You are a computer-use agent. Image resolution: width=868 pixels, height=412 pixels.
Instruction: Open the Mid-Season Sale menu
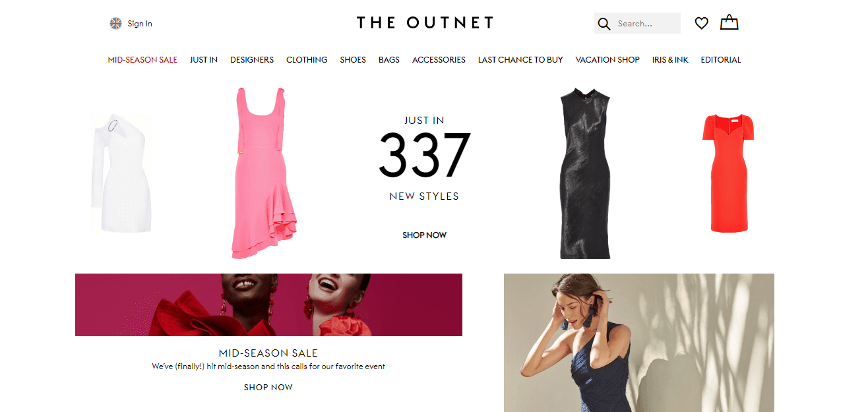142,60
